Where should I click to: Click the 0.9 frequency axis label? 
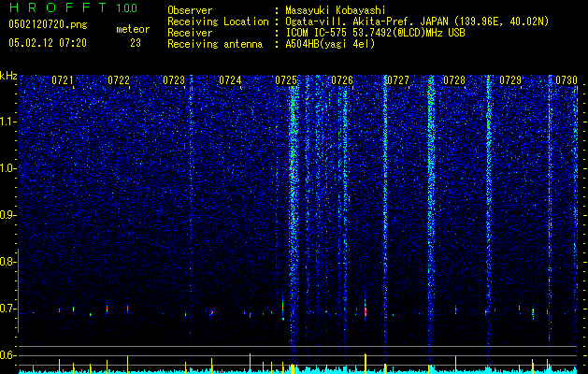coord(7,215)
